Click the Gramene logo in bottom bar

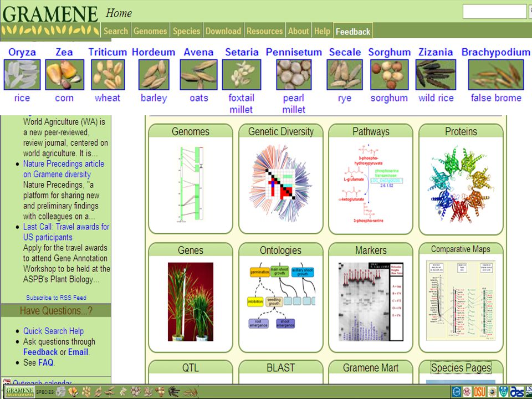point(20,392)
